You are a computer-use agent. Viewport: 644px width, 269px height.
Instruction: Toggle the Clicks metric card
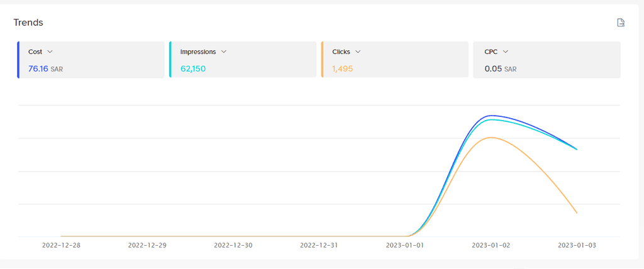(395, 60)
